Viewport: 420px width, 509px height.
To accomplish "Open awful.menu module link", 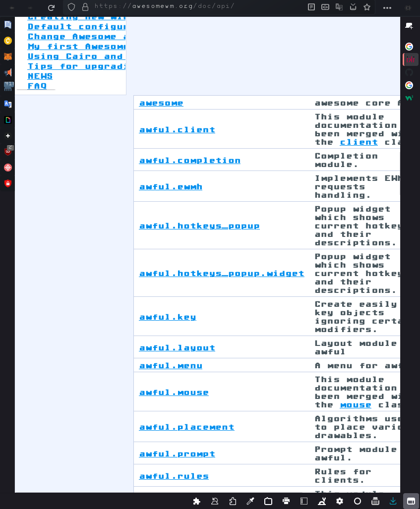I will 171,366.
